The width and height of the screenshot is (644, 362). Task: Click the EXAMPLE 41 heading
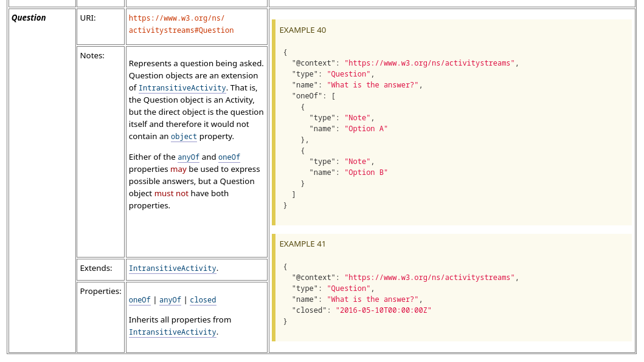click(x=302, y=244)
